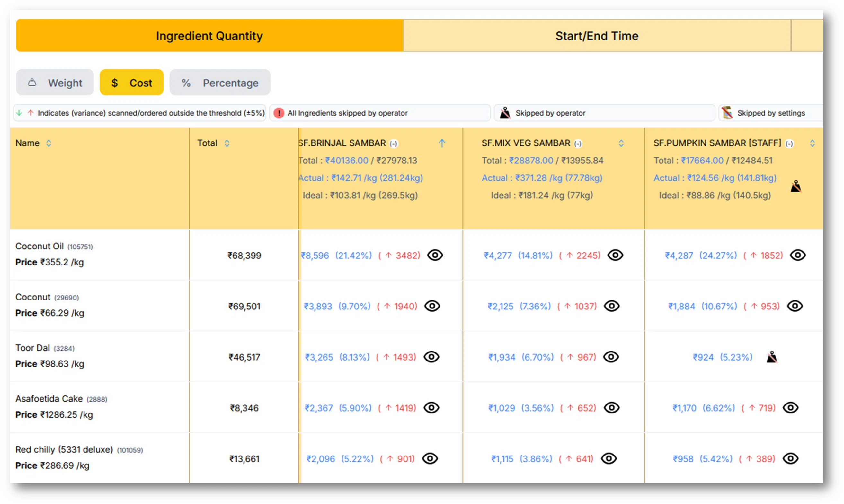Sort table by Name column
Viewport: 844px width, 504px height.
[x=49, y=143]
